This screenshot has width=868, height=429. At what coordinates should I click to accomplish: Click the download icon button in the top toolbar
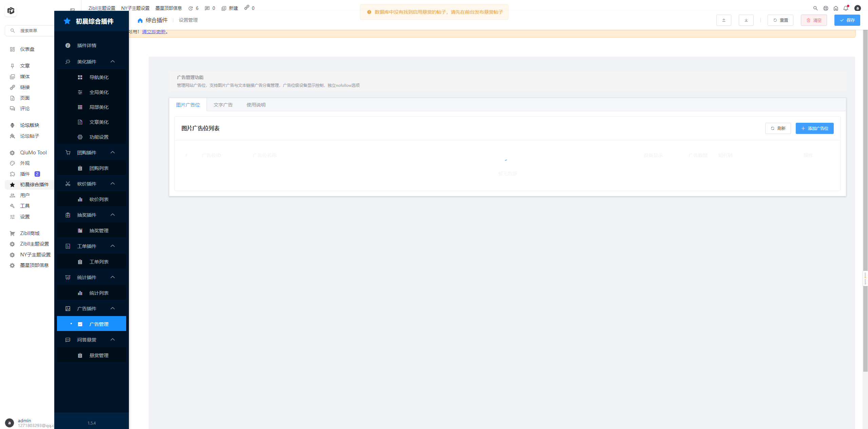[x=746, y=20]
